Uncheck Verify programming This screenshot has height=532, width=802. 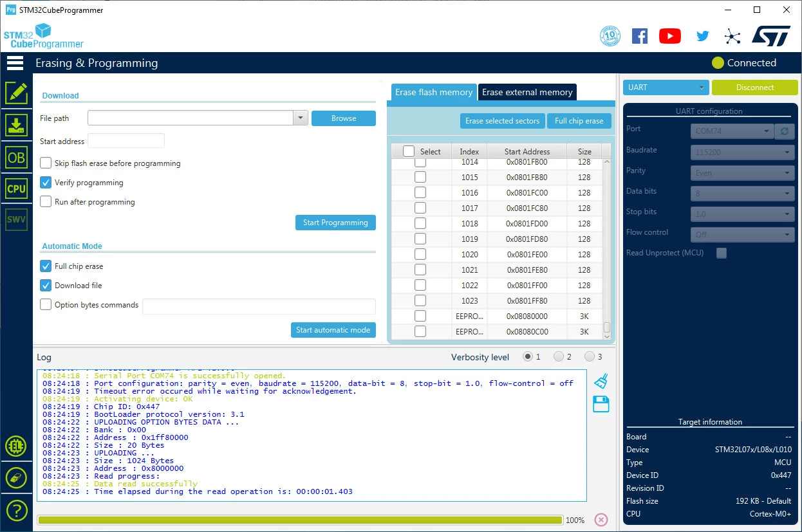pyautogui.click(x=46, y=183)
